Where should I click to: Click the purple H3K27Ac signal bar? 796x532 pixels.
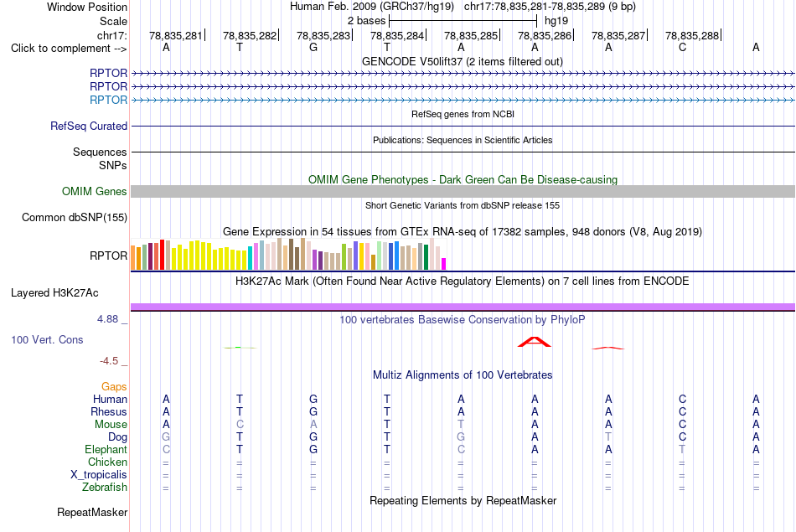(x=463, y=307)
